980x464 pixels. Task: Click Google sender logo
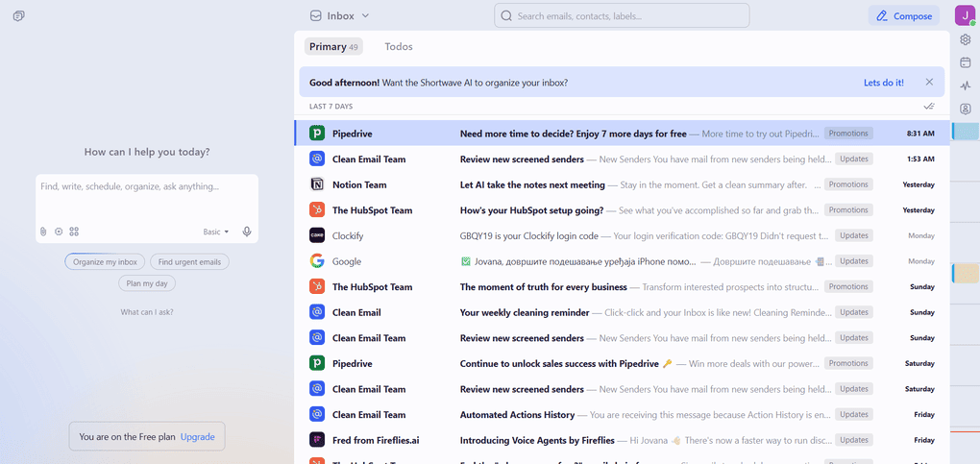317,261
